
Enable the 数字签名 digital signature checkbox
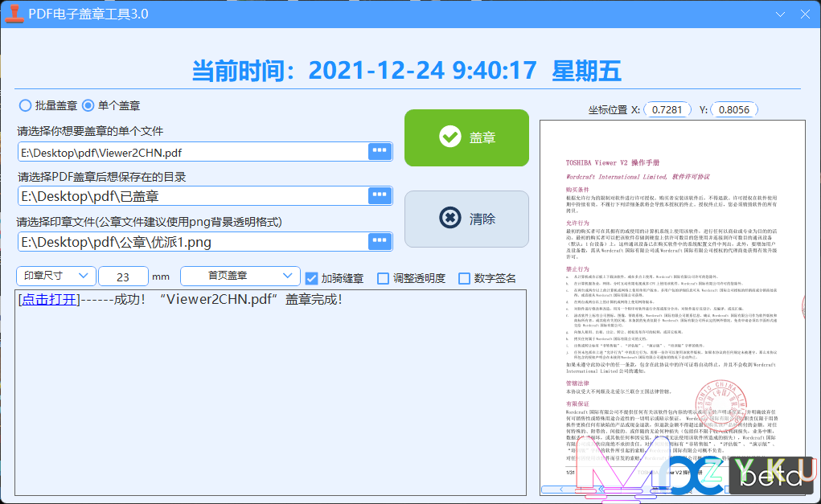(x=464, y=278)
